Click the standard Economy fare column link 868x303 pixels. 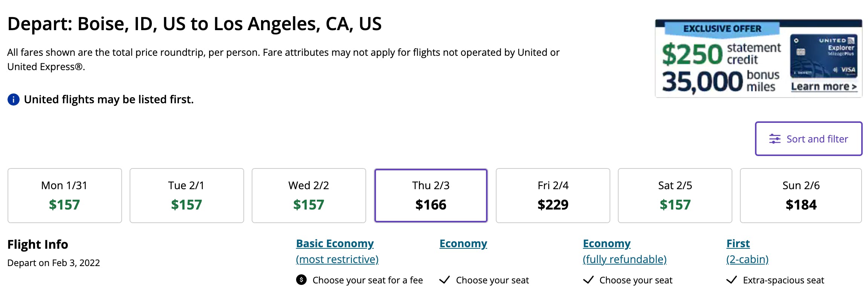463,244
